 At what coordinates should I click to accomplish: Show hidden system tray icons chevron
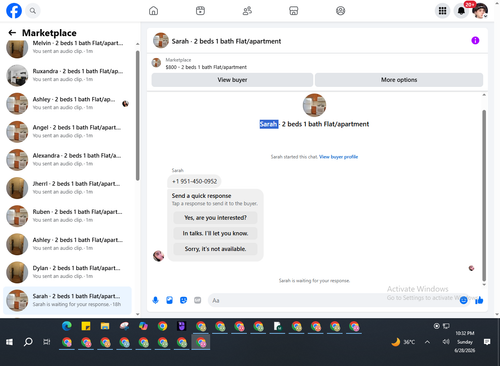[x=427, y=342]
